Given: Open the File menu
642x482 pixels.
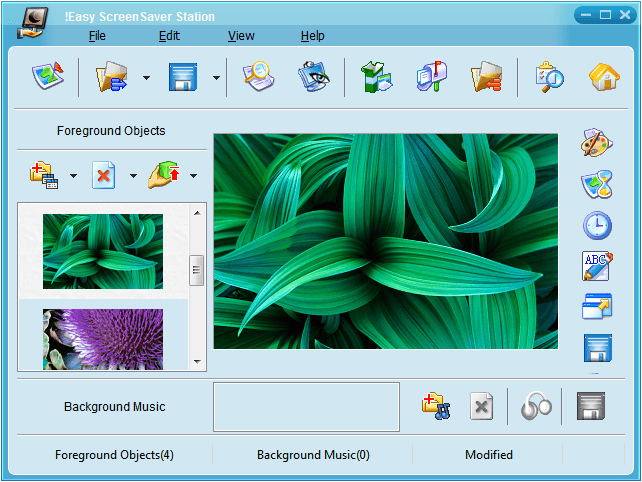Looking at the screenshot, I should point(97,36).
